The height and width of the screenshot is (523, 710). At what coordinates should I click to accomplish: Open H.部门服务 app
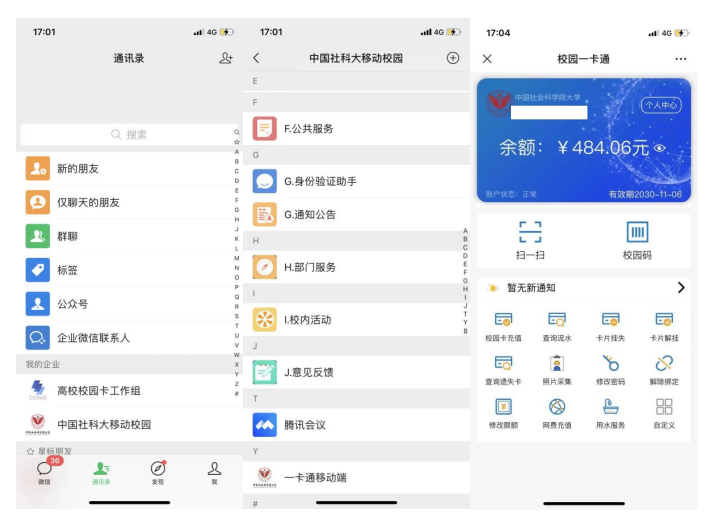[x=356, y=267]
